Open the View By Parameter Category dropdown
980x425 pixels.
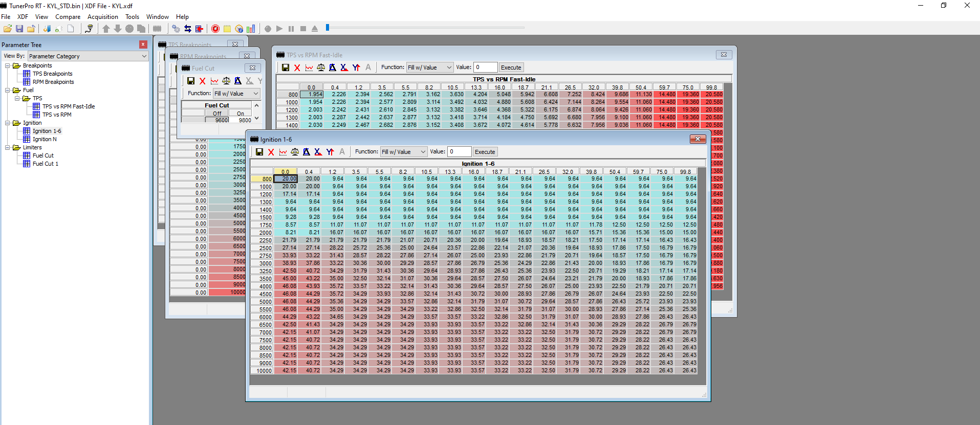click(x=88, y=56)
